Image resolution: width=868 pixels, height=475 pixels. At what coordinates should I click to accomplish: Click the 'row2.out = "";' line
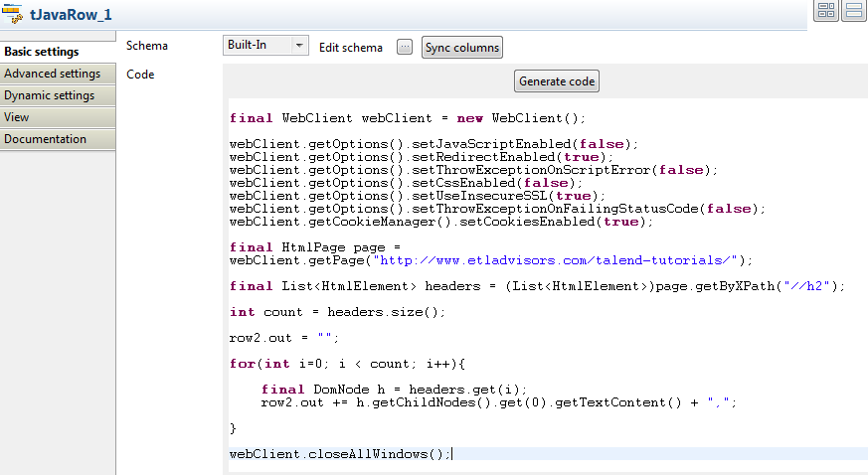284,338
